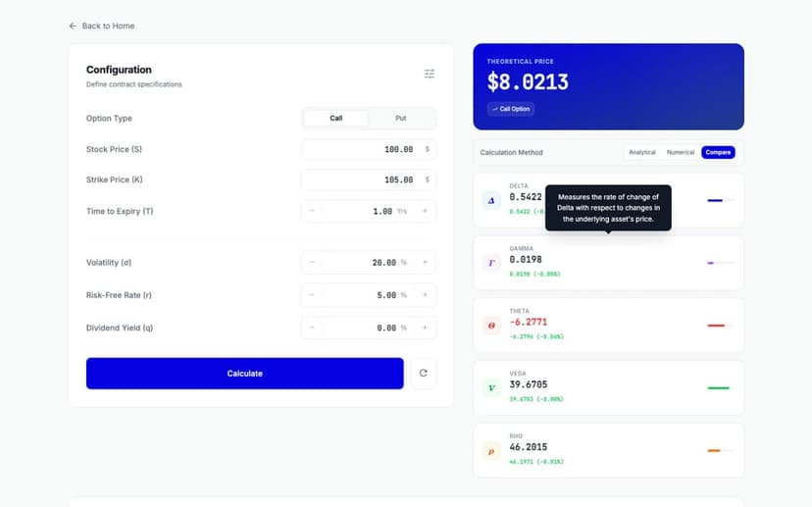The image size is (812, 507).
Task: Click the Gamma tooltip description
Action: [608, 208]
